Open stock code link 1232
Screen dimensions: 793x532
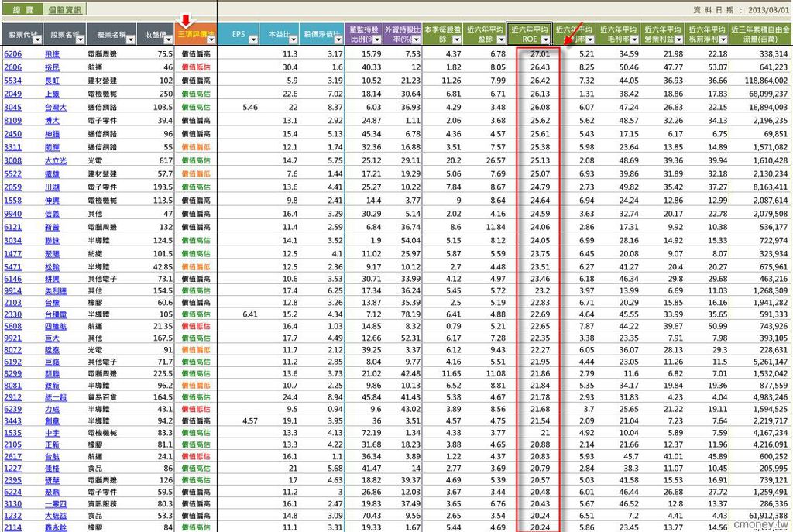(13, 515)
